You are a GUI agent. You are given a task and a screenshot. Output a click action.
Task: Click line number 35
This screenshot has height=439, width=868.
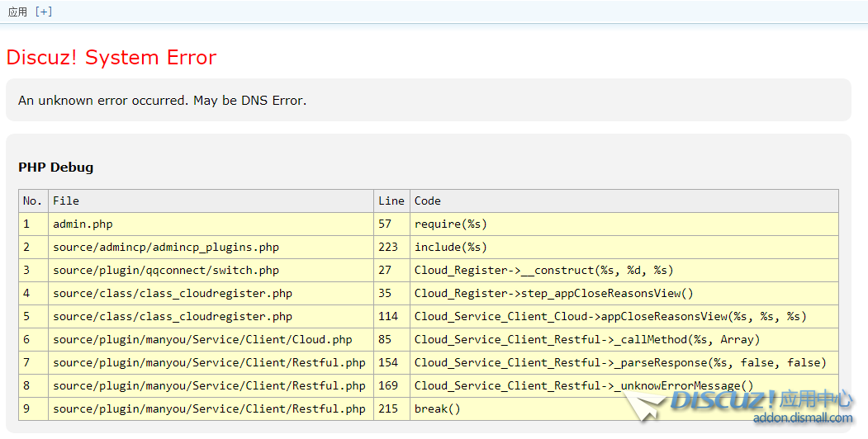click(392, 293)
